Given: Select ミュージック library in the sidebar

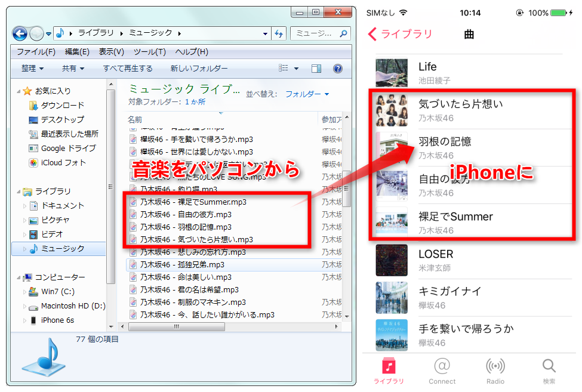Looking at the screenshot, I should (58, 248).
